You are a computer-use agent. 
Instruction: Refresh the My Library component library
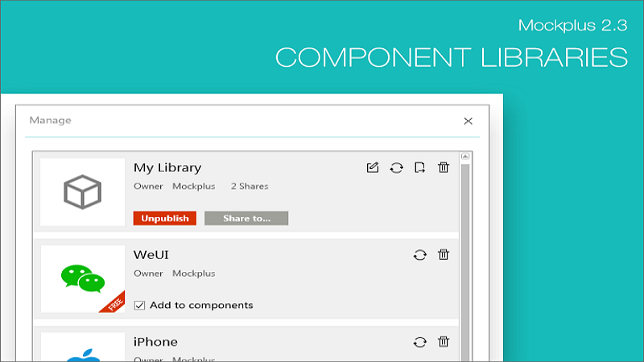[x=396, y=167]
